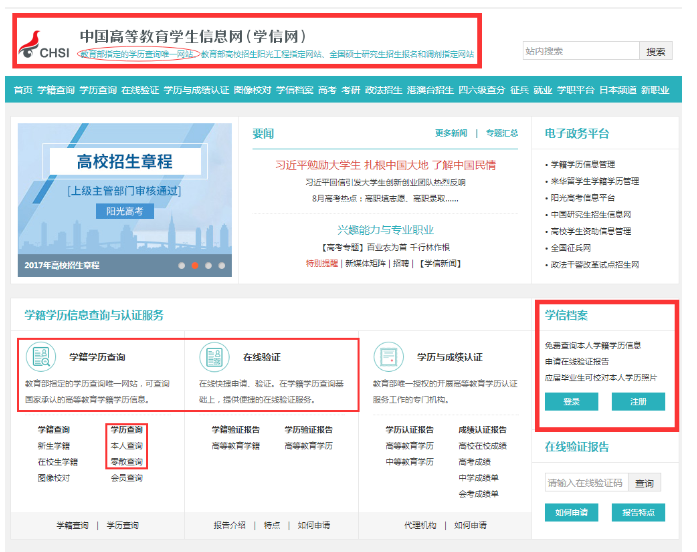Go to 首页 in navigation bar
This screenshot has height=552, width=697.
(x=23, y=90)
